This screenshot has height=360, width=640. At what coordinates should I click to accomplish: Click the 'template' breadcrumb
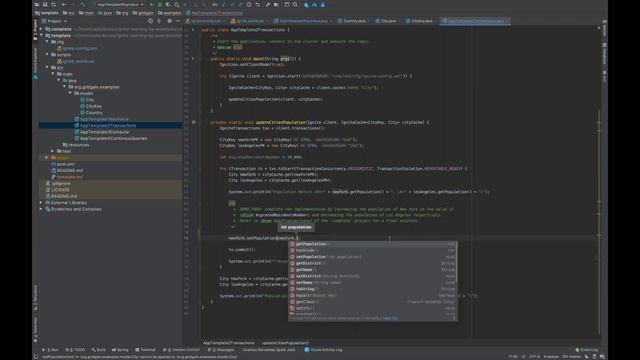[47, 13]
